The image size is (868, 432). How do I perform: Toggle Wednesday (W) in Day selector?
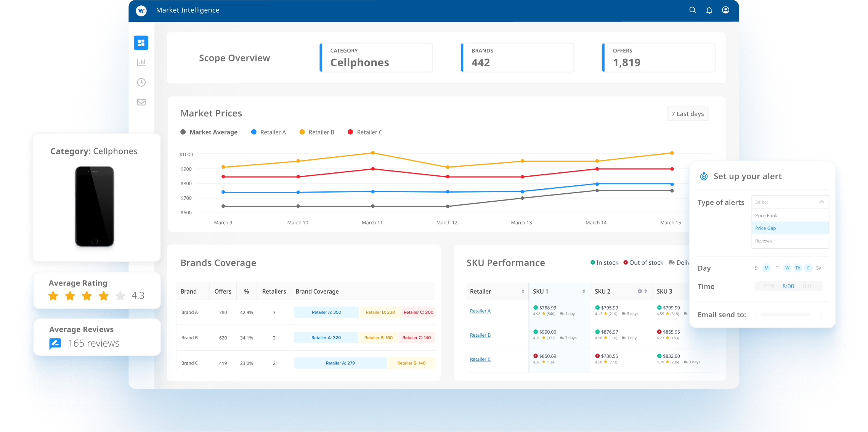787,268
